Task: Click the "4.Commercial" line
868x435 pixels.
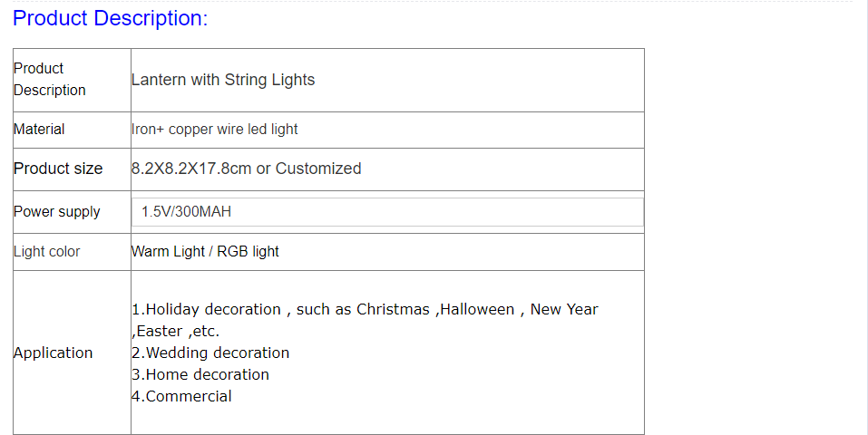Action: [x=181, y=397]
